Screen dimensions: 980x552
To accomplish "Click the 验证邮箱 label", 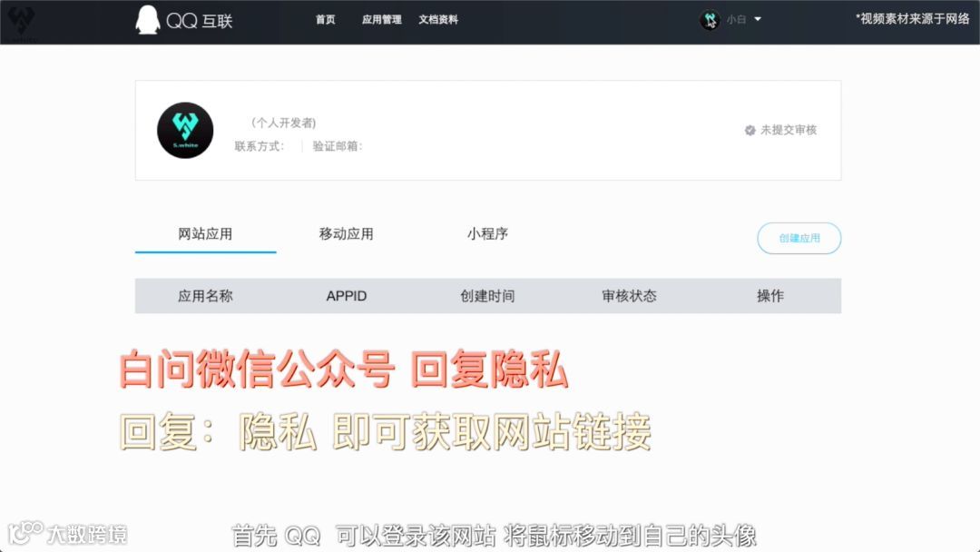I will [338, 146].
